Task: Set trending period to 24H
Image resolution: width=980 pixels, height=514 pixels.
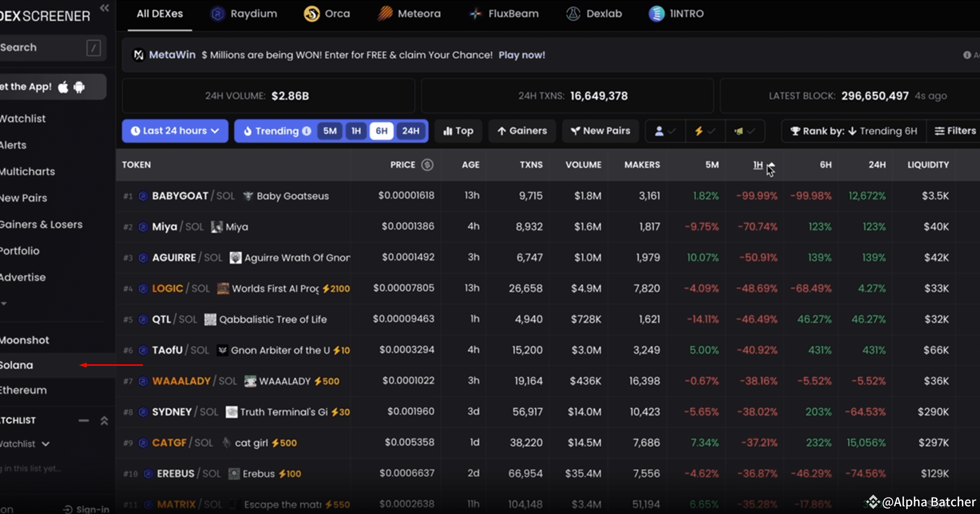Action: pyautogui.click(x=411, y=131)
